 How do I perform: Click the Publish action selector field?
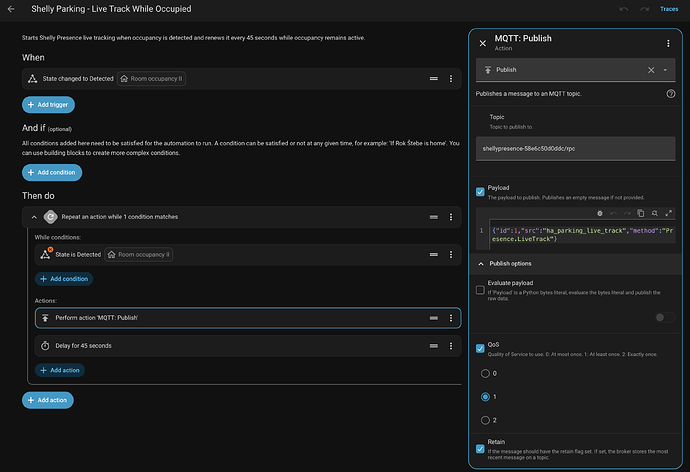[x=576, y=70]
